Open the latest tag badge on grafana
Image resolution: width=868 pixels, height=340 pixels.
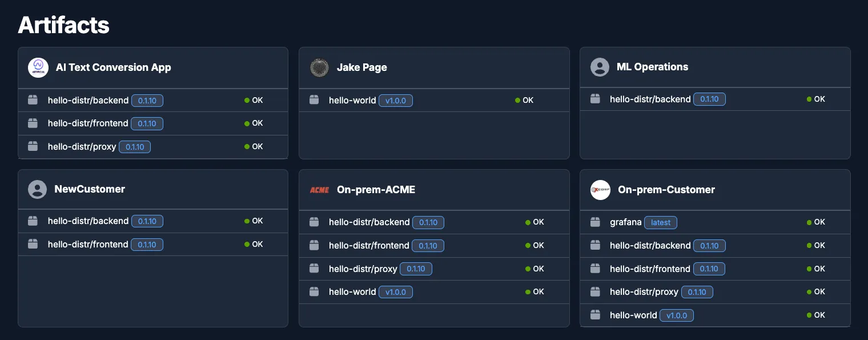[x=661, y=222]
